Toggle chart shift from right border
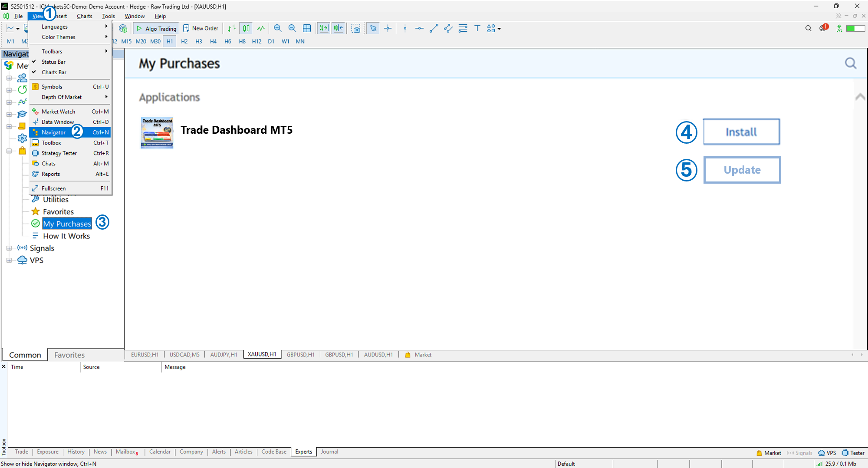Image resolution: width=868 pixels, height=468 pixels. tap(339, 28)
